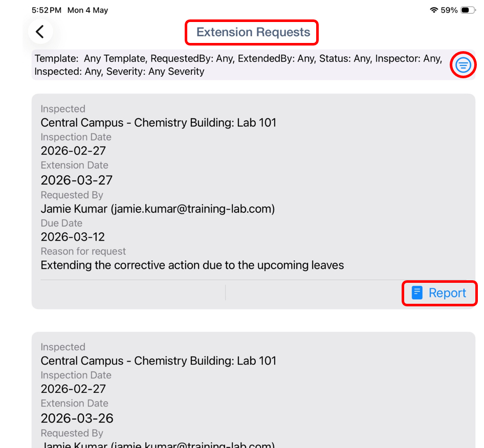Image resolution: width=484 pixels, height=448 pixels.
Task: Tap the back arrow button
Action: [x=40, y=32]
